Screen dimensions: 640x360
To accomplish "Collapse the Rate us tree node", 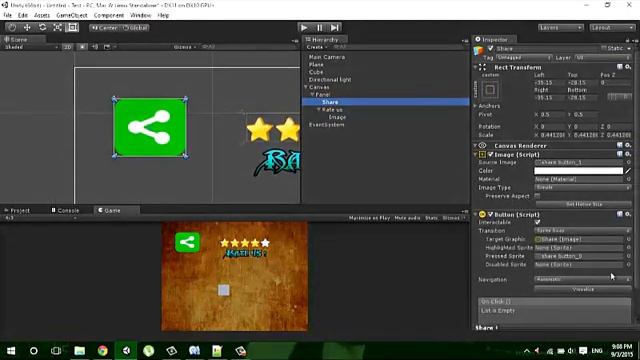I will [319, 109].
